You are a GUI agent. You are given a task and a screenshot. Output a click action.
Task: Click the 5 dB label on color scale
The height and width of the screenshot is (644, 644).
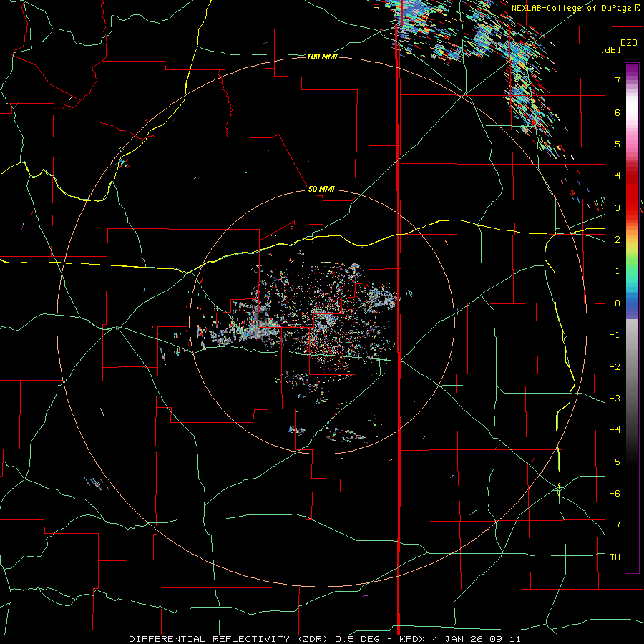click(618, 144)
